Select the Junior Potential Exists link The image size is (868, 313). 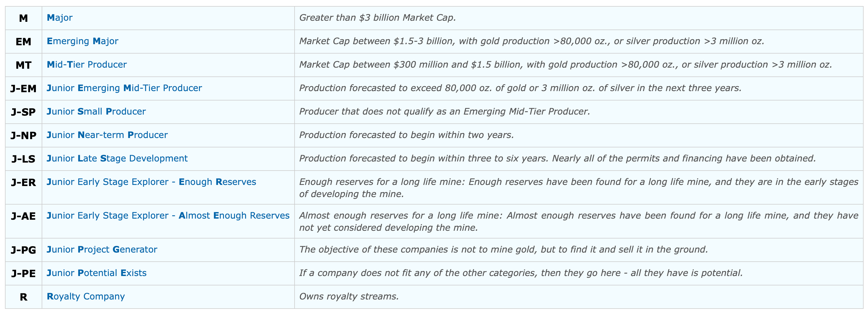point(97,273)
